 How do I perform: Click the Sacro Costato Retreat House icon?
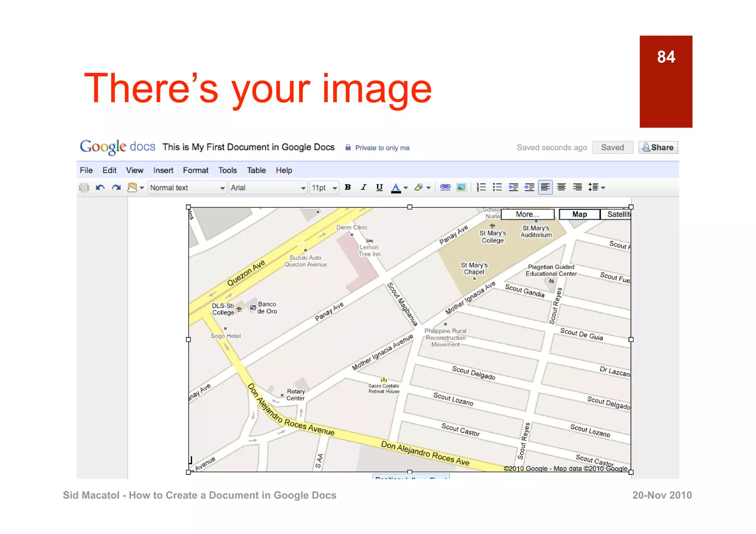point(384,380)
